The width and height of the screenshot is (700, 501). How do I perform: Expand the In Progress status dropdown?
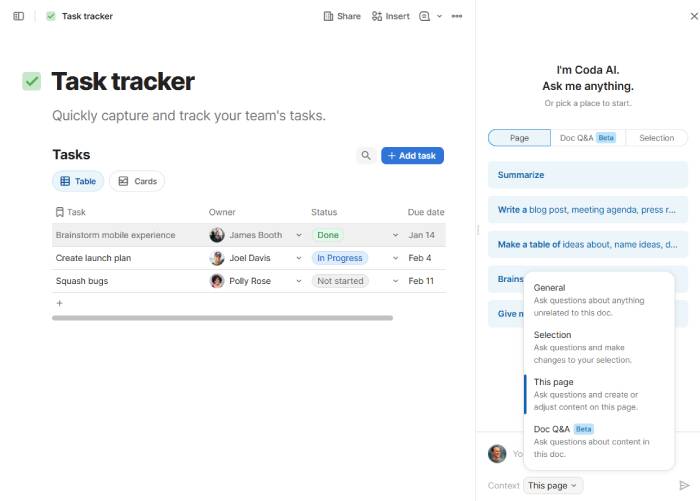click(x=395, y=258)
